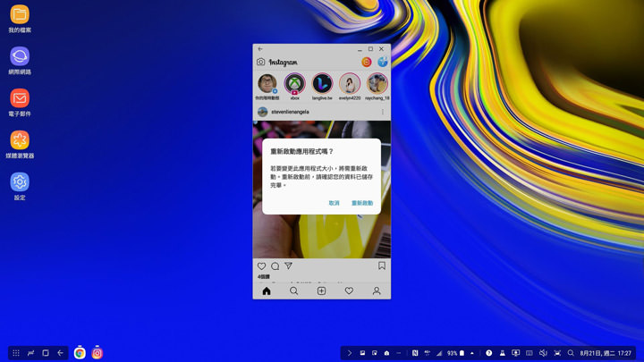The image size is (644, 362).
Task: Open Instagram Search tab
Action: click(294, 291)
